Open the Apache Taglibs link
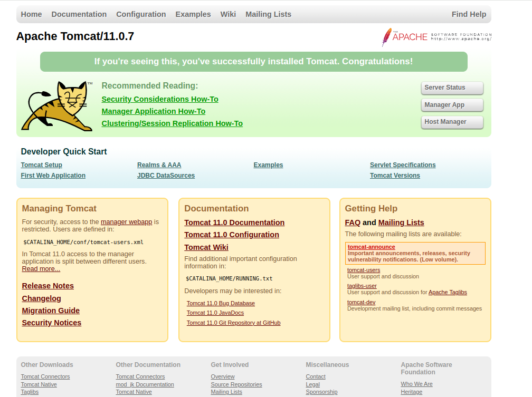532x397 pixels. 448,292
